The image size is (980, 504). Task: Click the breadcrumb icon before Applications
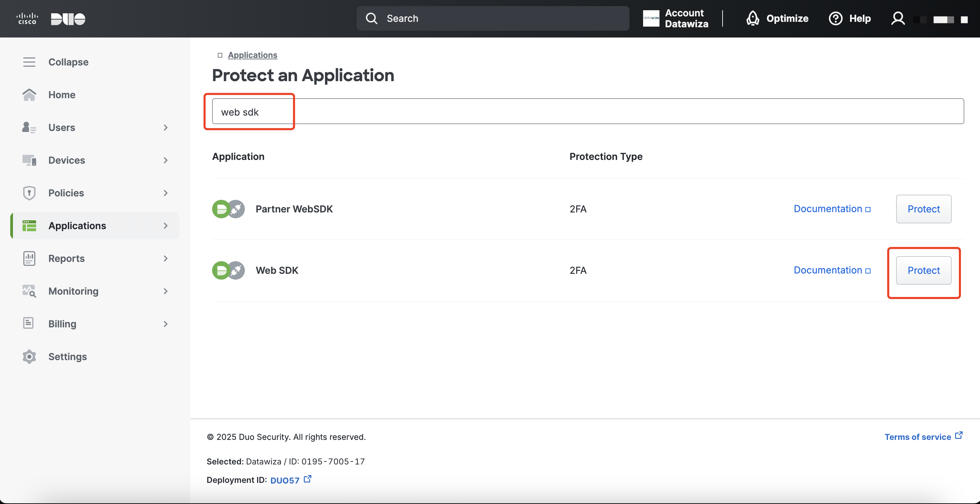(x=220, y=56)
